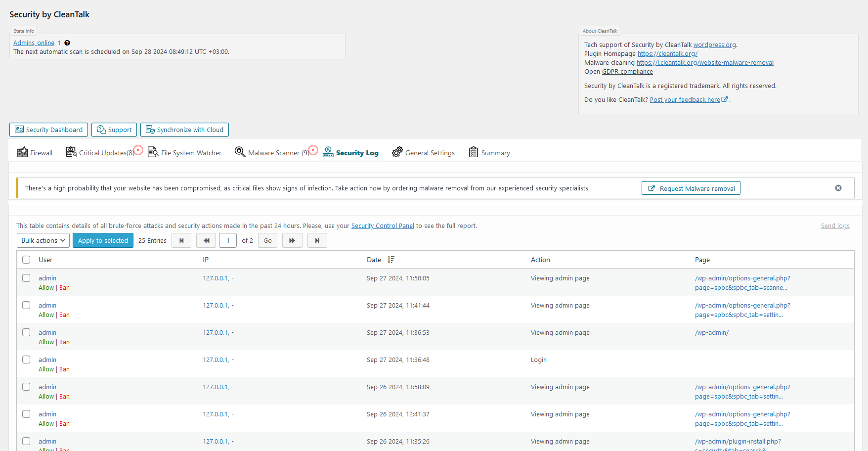Go to the last page of log entries

click(x=317, y=241)
